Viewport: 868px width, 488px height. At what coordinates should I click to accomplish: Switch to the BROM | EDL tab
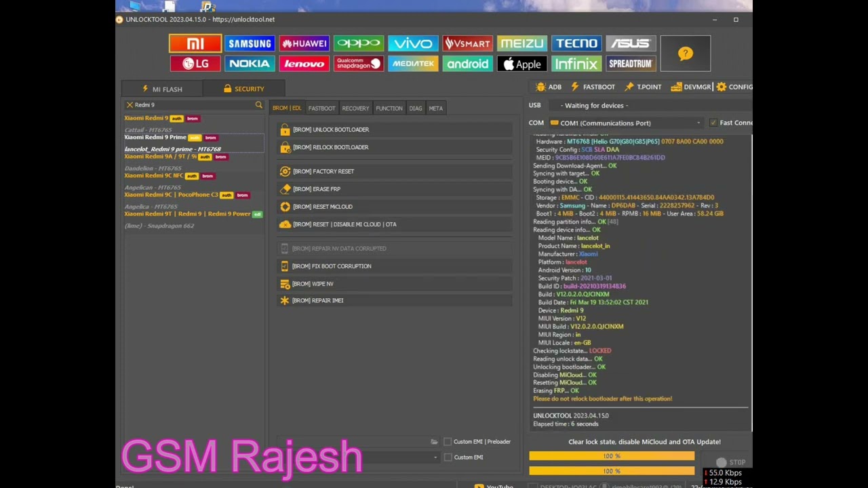tap(287, 108)
